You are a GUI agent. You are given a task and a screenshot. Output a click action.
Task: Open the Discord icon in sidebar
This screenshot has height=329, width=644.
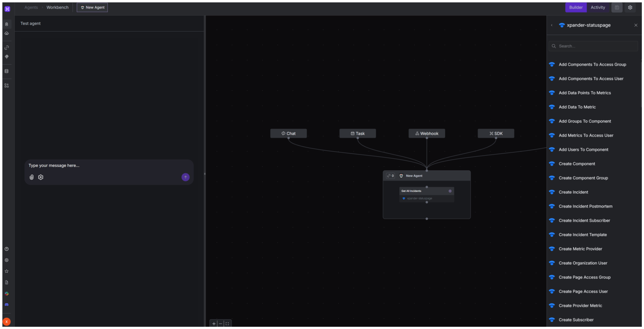(7, 305)
